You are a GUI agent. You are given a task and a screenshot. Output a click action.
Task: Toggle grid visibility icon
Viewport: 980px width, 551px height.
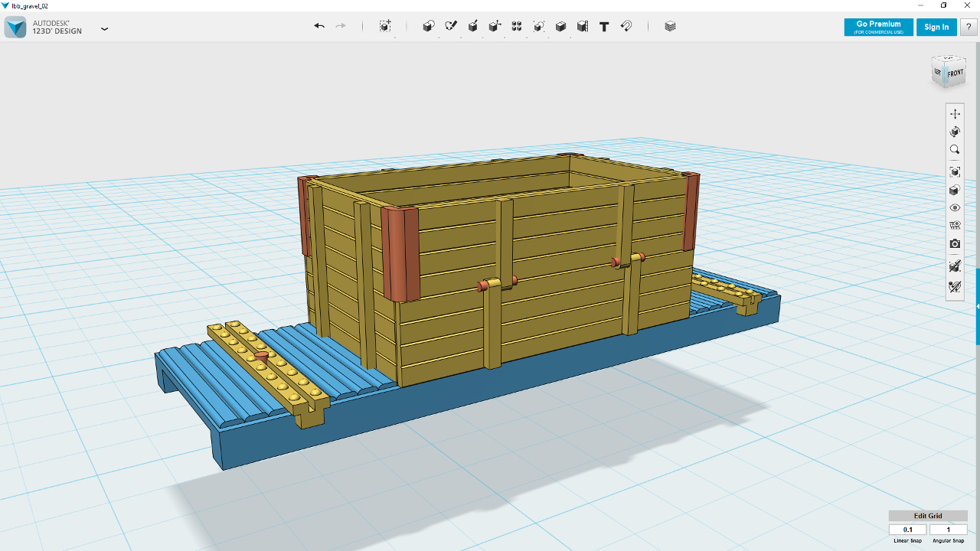(x=955, y=226)
